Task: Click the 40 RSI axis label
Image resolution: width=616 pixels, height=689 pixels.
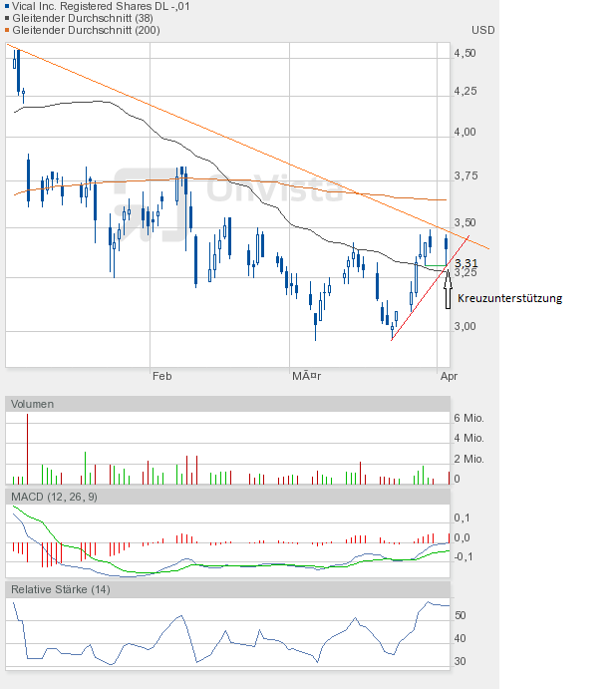Action: click(460, 638)
